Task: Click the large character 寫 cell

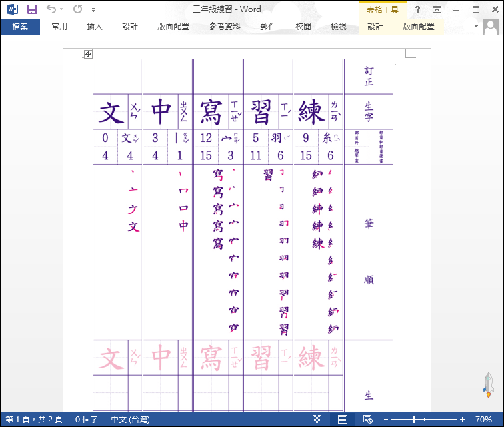Action: (211, 112)
